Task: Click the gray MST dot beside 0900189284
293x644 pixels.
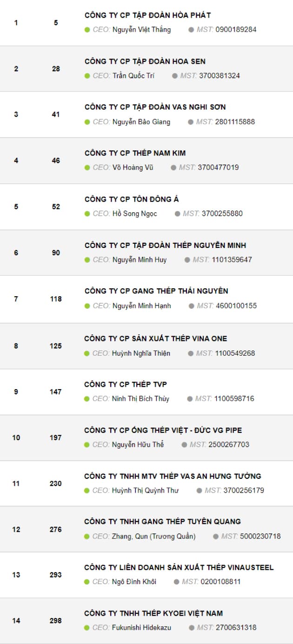Action: pyautogui.click(x=191, y=30)
